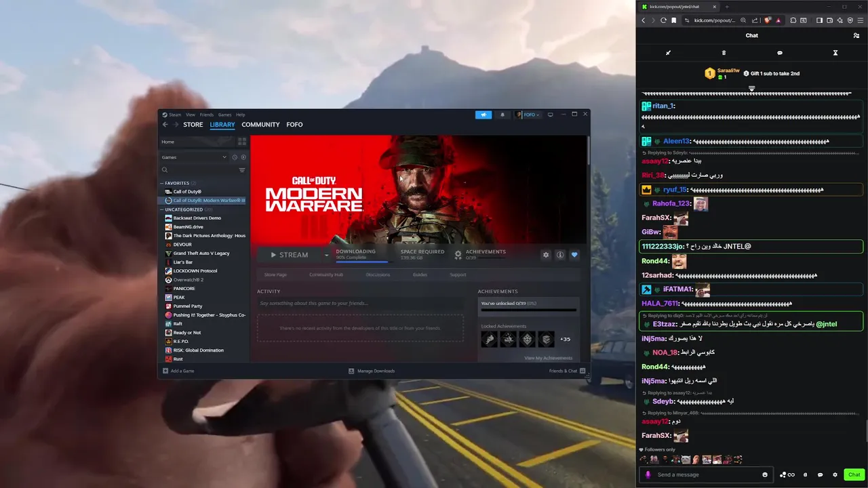Click the hourglass icon in chat
This screenshot has width=868, height=488.
tap(835, 53)
